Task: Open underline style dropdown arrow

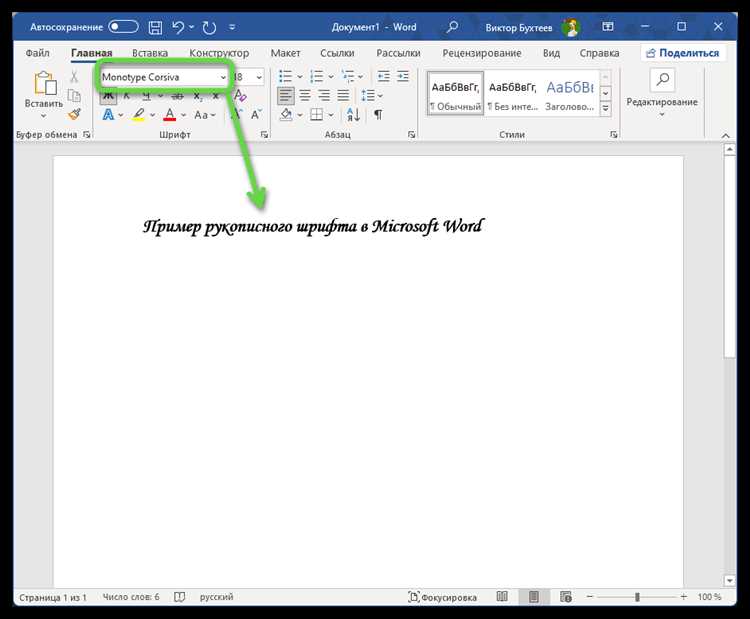Action: [160, 96]
